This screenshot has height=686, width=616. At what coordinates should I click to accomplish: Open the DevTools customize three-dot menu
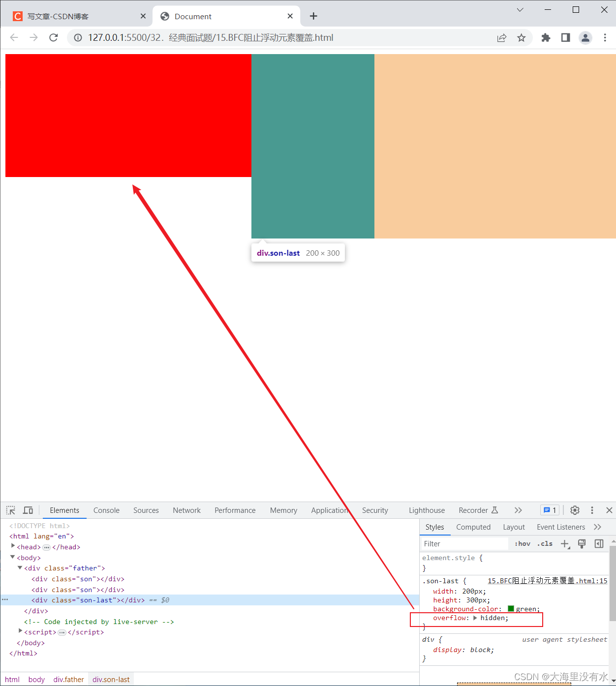pos(592,510)
